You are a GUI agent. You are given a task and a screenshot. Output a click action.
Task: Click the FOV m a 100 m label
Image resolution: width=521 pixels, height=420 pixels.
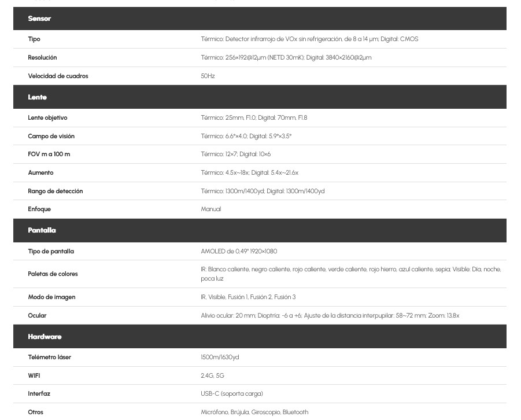point(49,154)
